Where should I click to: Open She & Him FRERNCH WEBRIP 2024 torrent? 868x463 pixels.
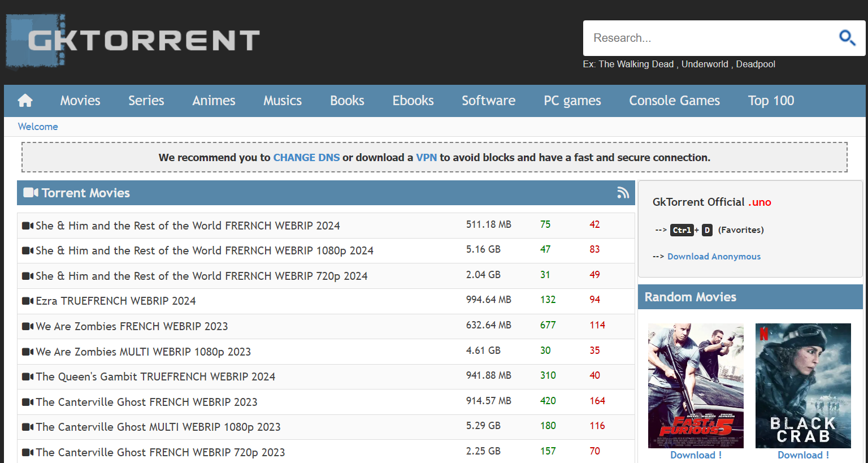click(x=188, y=226)
